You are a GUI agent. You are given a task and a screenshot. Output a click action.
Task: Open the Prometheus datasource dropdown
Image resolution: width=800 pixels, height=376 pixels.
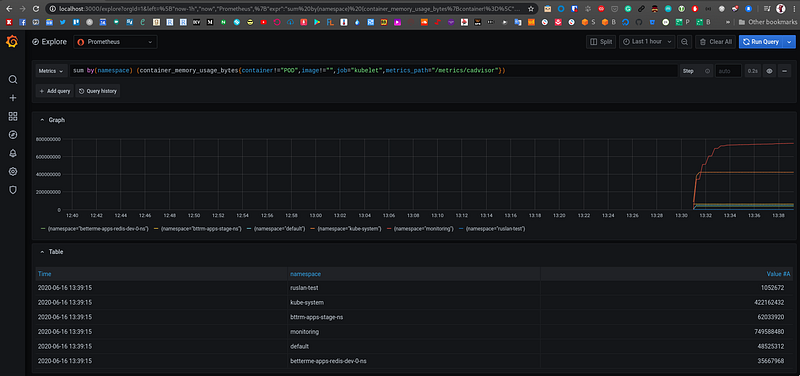116,42
